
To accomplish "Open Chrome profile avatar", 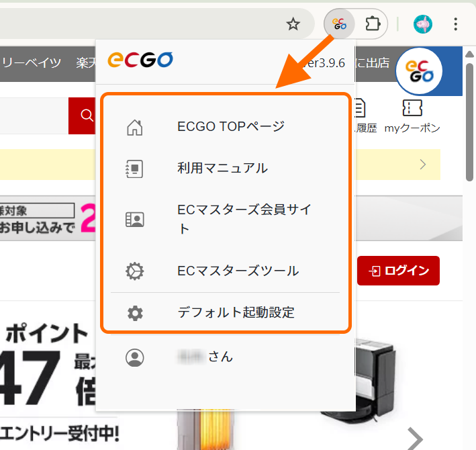I will click(x=423, y=25).
